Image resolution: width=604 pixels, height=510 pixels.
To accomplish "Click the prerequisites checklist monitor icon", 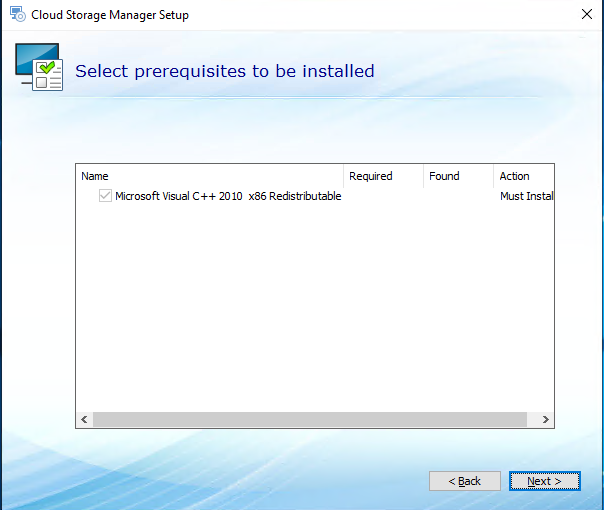I will [39, 67].
